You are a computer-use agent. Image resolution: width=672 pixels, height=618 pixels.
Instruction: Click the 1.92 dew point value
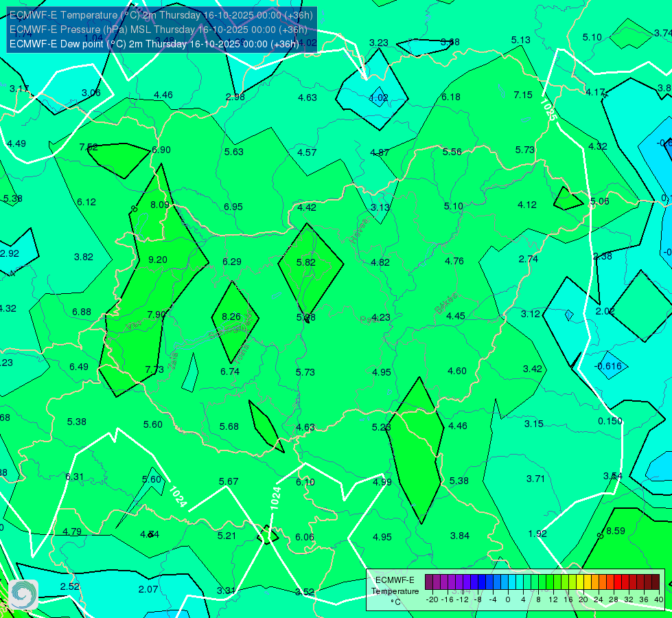point(537,534)
